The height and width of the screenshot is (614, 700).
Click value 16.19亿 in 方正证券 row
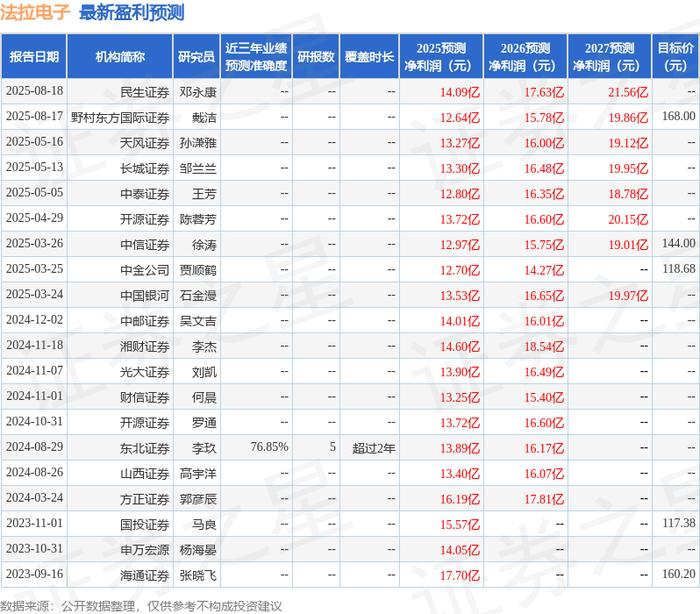(x=460, y=500)
